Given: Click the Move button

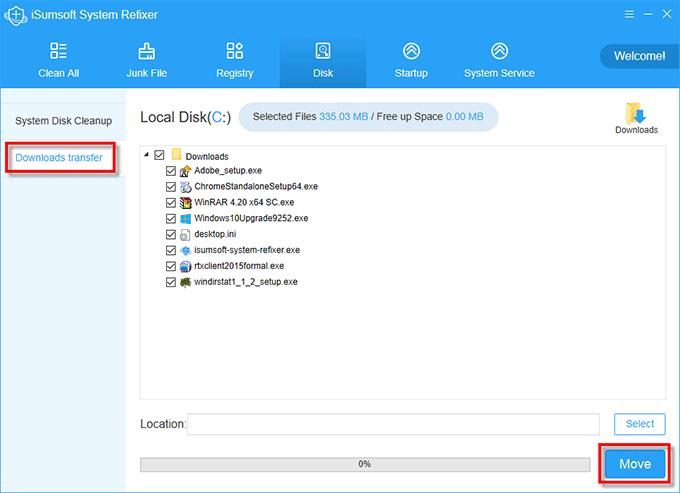Looking at the screenshot, I should (x=635, y=464).
